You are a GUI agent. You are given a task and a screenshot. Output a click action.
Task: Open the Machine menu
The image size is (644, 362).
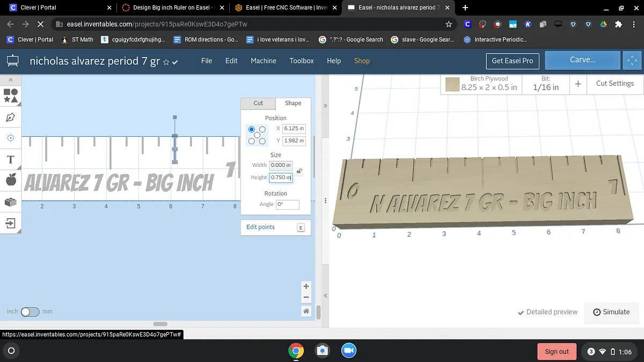pos(264,61)
